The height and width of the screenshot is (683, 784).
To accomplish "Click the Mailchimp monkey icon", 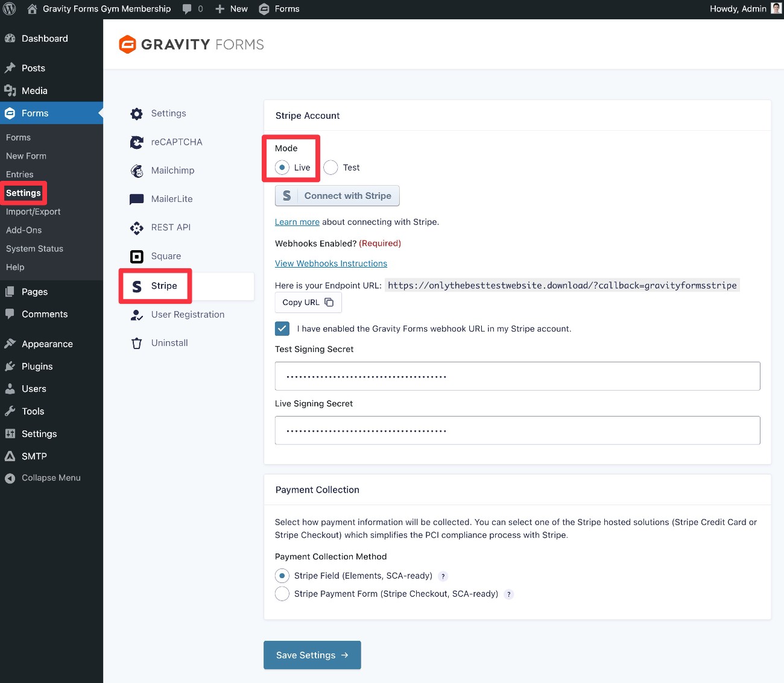I will pyautogui.click(x=136, y=170).
